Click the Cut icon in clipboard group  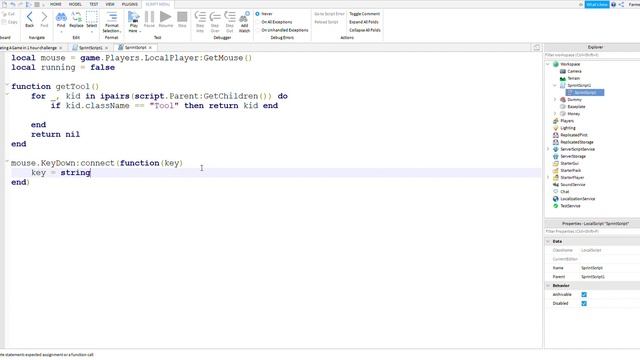pos(4,14)
